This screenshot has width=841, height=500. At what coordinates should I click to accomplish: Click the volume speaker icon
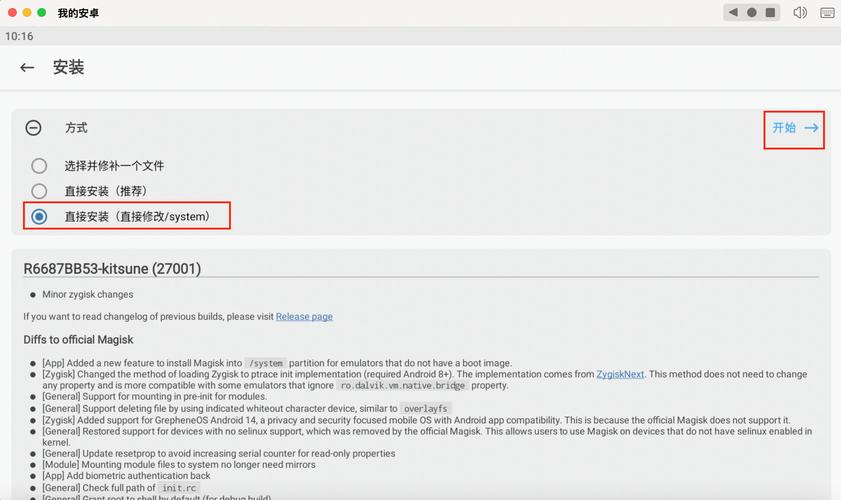[800, 13]
